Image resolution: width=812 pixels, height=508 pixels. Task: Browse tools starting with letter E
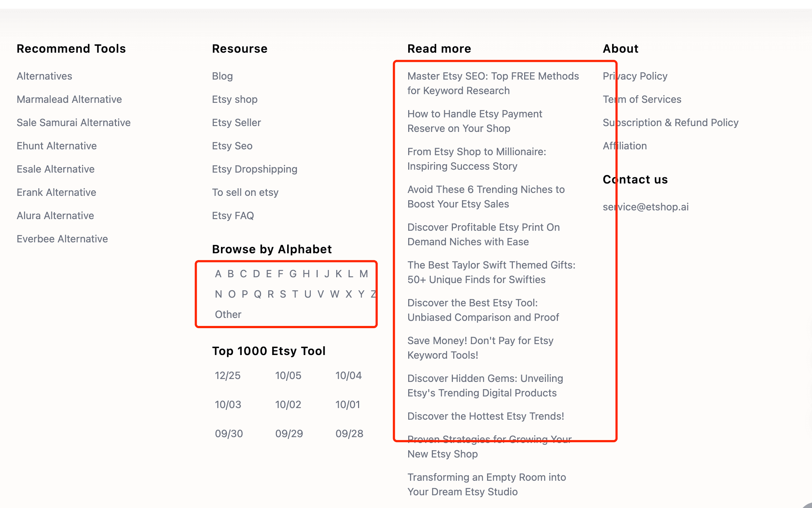(x=269, y=274)
